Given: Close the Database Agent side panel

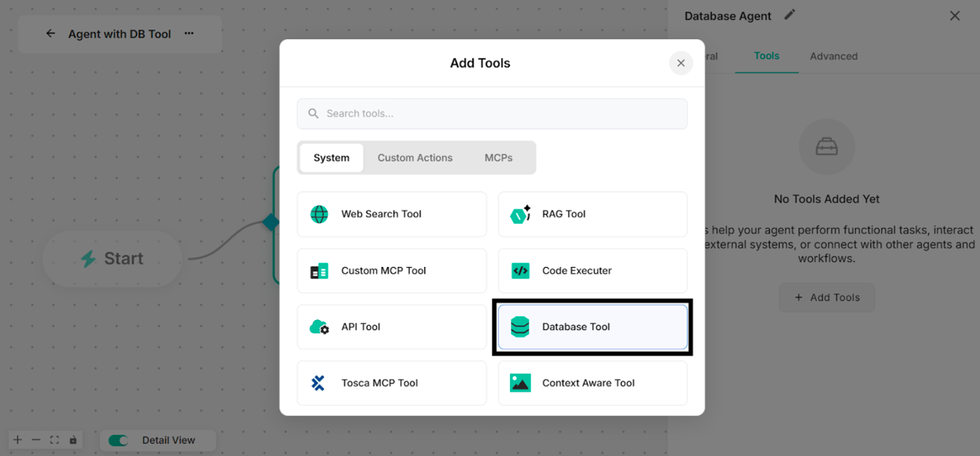Looking at the screenshot, I should [x=954, y=16].
